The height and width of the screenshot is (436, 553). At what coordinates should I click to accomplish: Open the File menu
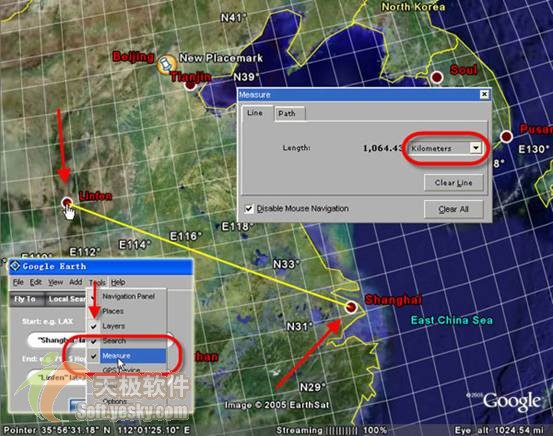(x=18, y=282)
